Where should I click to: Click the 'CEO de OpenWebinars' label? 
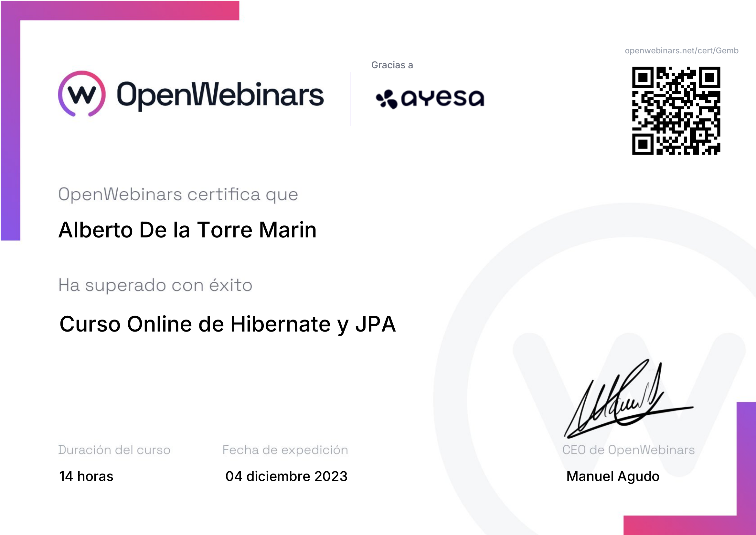(x=629, y=450)
